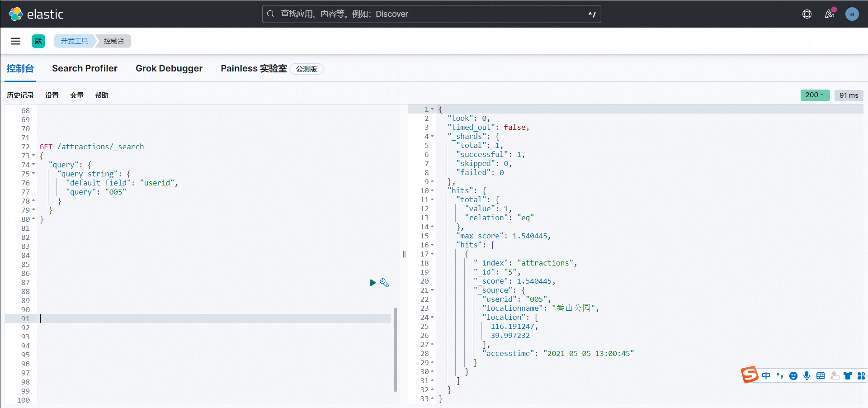Viewport: 868px width, 408px height.
Task: Click the Elastic logo
Action: 36,14
